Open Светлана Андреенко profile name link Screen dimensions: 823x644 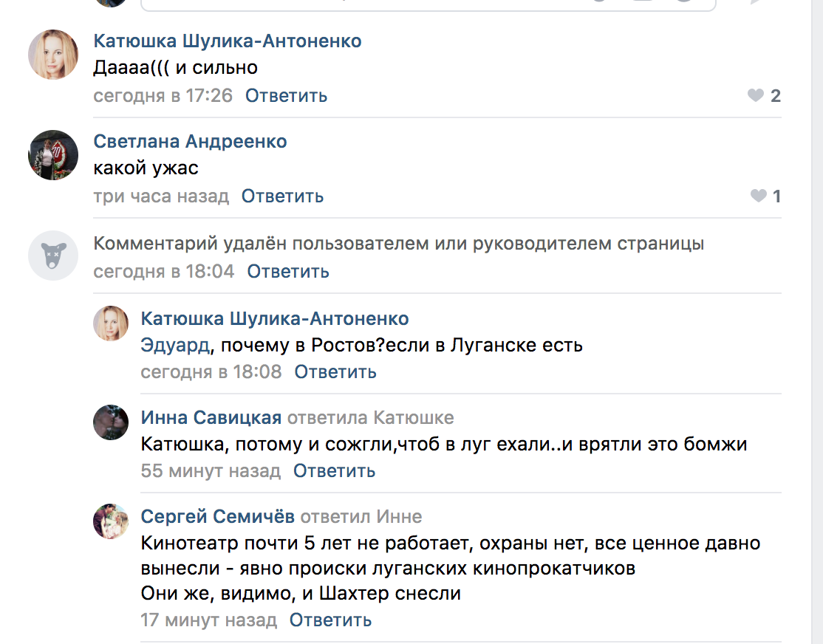click(x=190, y=141)
